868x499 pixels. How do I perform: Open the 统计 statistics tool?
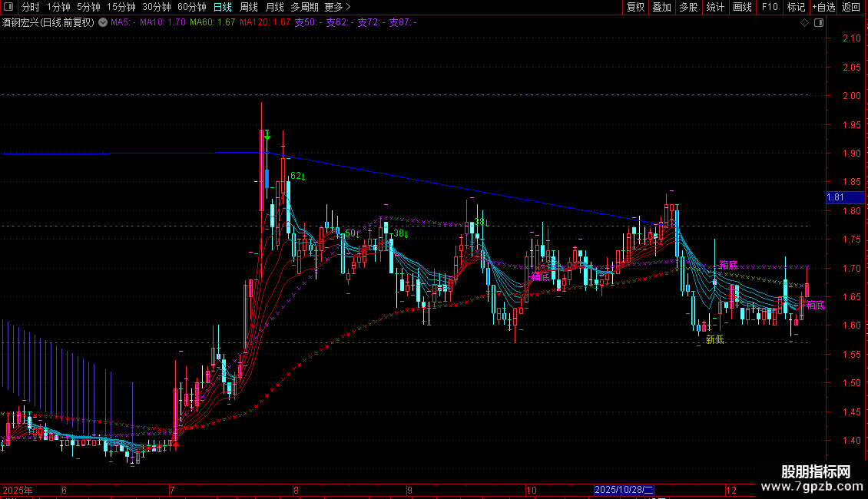coord(715,7)
